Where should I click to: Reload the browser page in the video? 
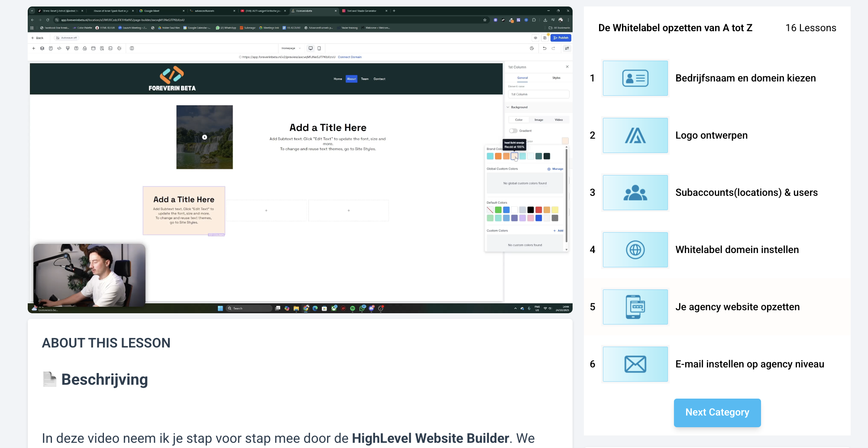pyautogui.click(x=48, y=20)
